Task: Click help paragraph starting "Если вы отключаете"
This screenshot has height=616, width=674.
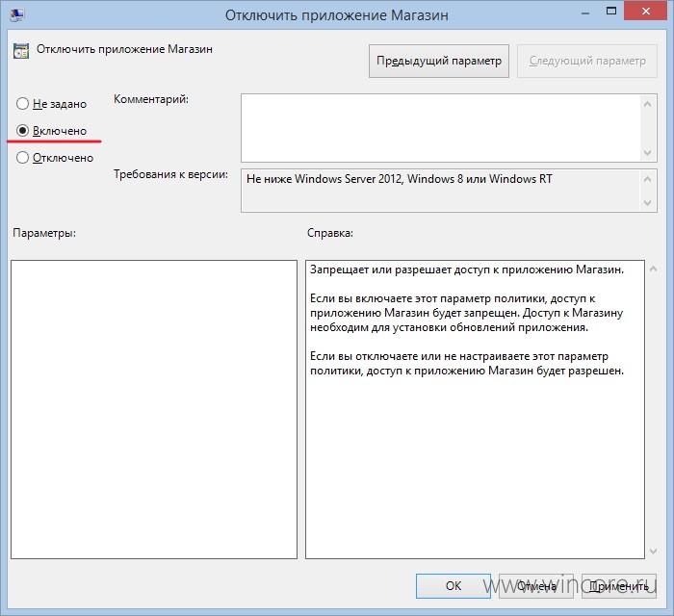Action: pos(467,364)
